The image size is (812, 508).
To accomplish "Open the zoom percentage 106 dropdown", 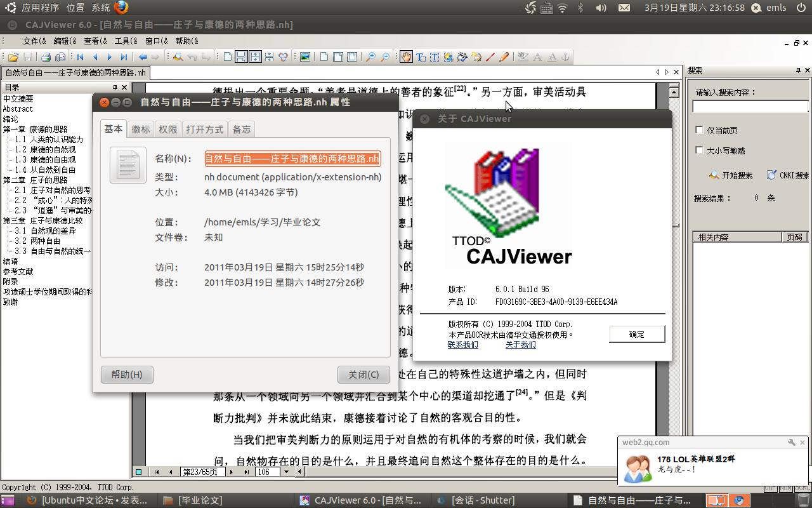I will (286, 472).
